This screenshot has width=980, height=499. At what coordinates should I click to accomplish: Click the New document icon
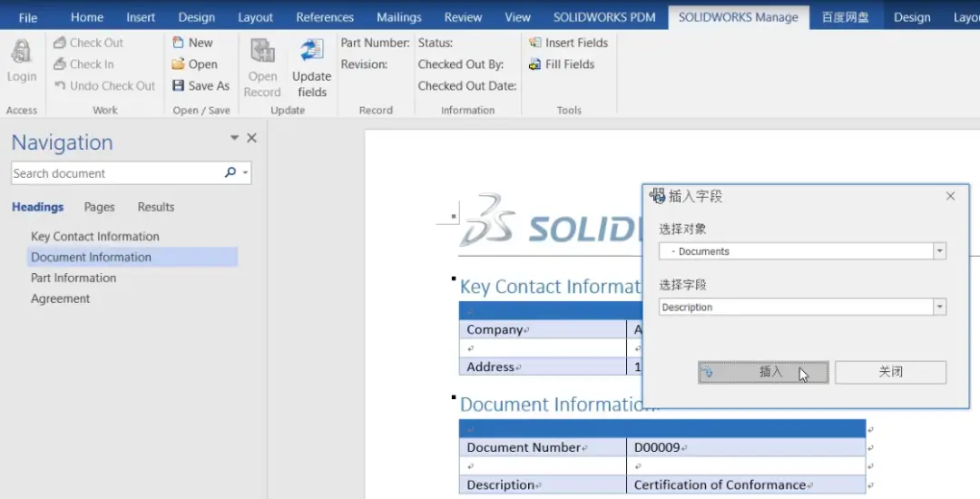[x=179, y=43]
